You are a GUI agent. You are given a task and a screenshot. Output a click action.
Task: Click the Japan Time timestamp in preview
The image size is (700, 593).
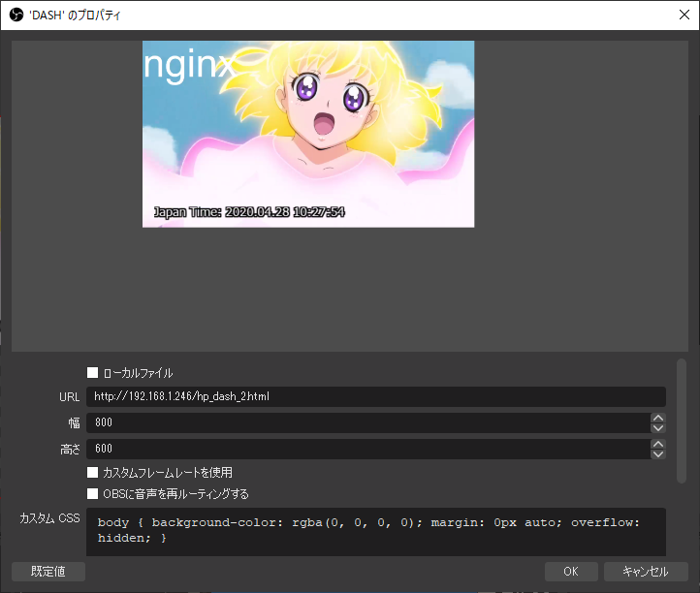point(249,211)
